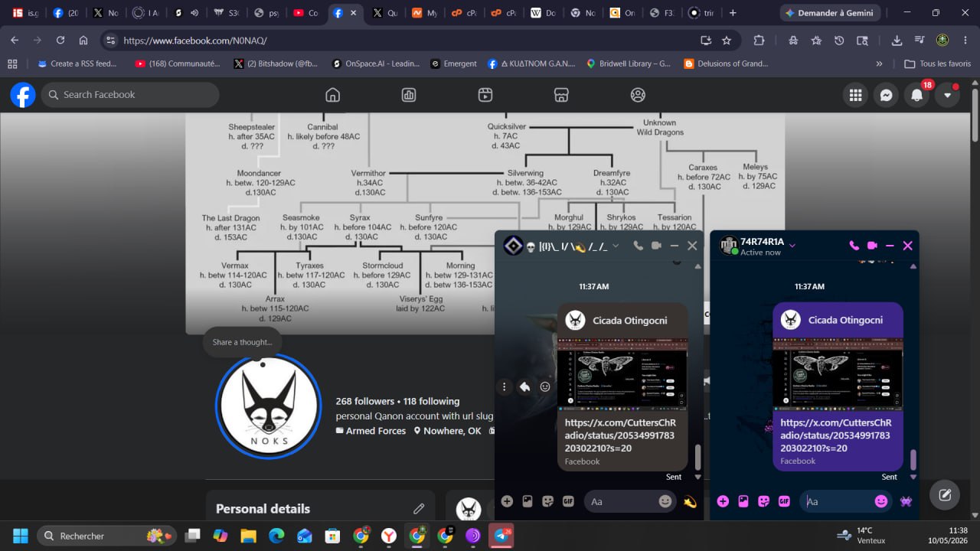
Task: Open the Facebook apps grid menu
Action: (x=855, y=95)
